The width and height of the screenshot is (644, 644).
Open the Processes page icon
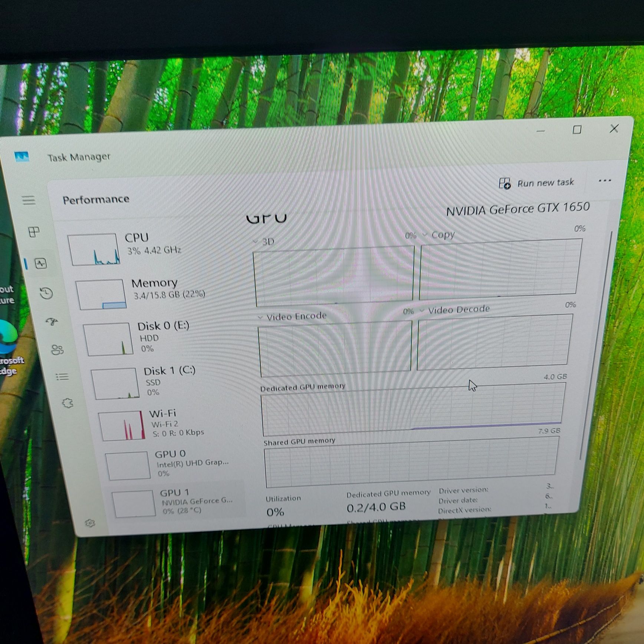pos(34,232)
